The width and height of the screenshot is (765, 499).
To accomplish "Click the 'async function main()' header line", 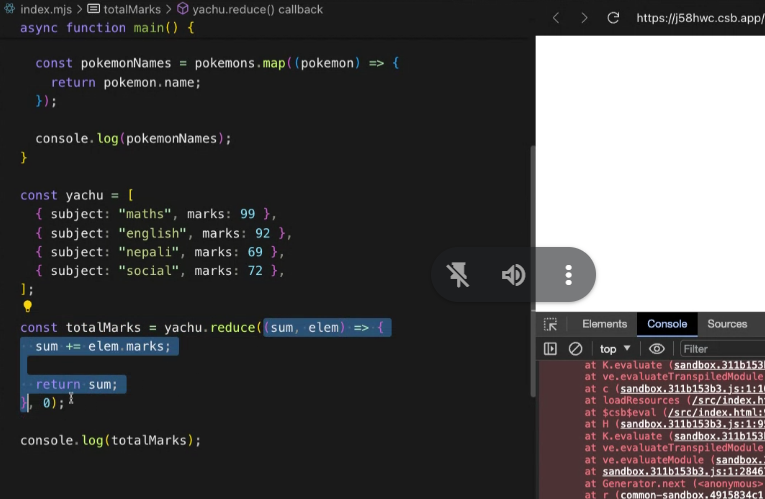I will [x=107, y=28].
